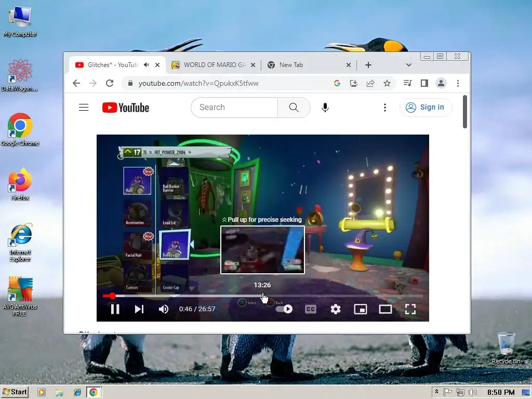Screen dimensions: 532x399
Task: Select the Google Chrome desktop shortcut
Action: [20, 129]
